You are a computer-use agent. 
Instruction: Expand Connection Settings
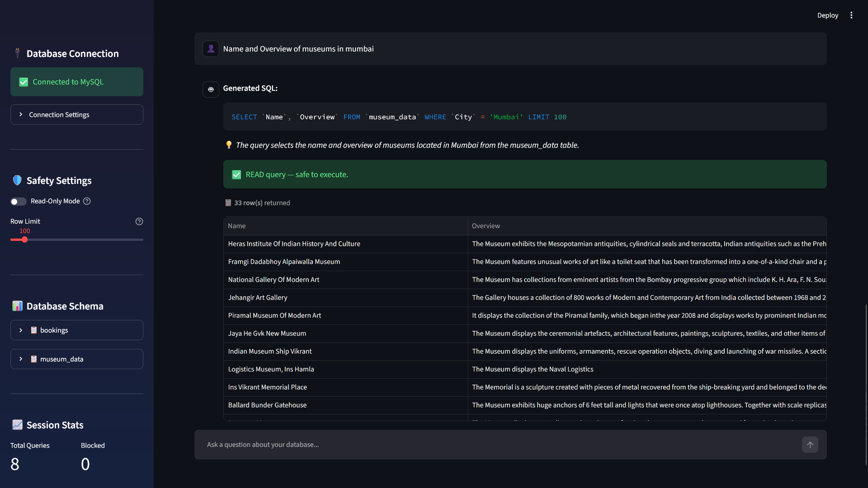(x=77, y=115)
